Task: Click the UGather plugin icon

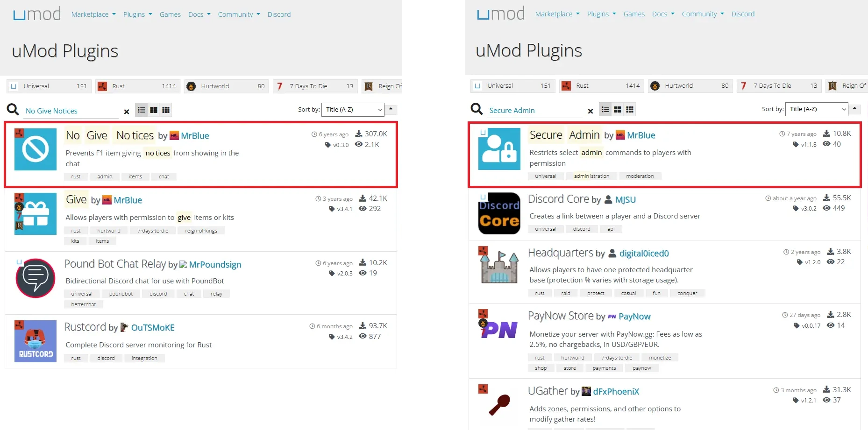Action: (x=499, y=404)
